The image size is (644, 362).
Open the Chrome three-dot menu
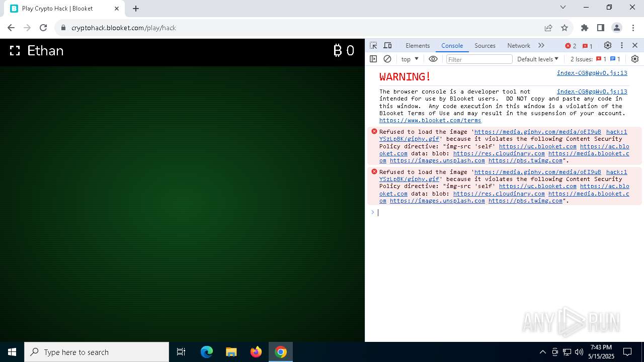point(633,28)
